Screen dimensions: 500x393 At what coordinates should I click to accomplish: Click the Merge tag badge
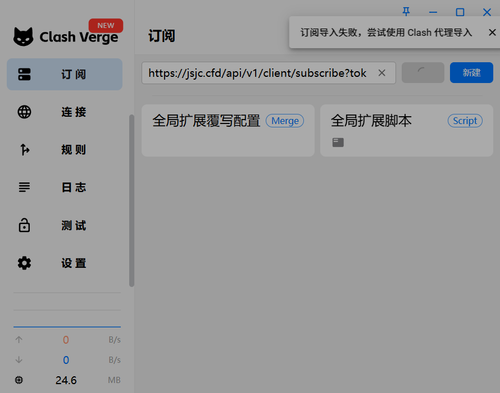pyautogui.click(x=285, y=121)
